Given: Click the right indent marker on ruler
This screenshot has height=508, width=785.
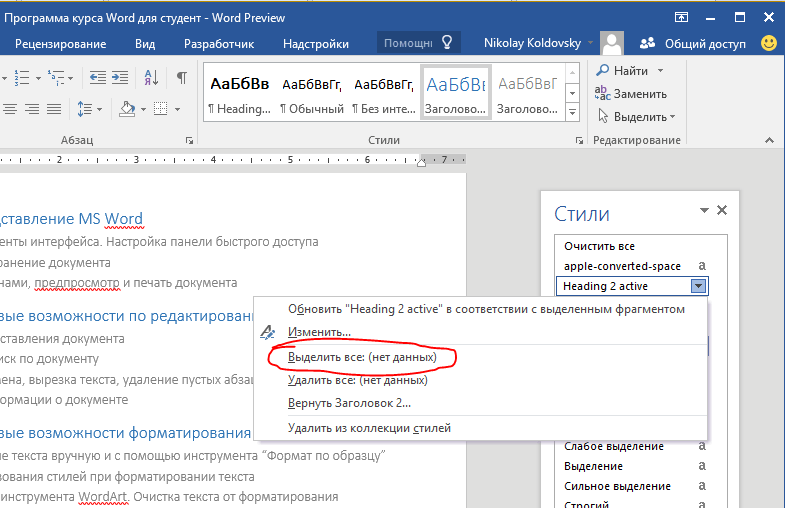Looking at the screenshot, I should [422, 162].
